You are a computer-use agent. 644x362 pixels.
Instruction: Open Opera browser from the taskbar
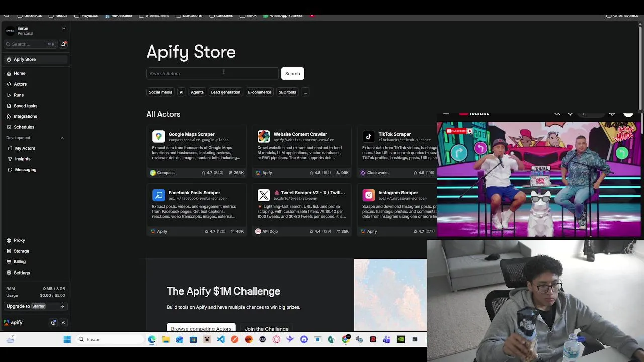point(276,340)
